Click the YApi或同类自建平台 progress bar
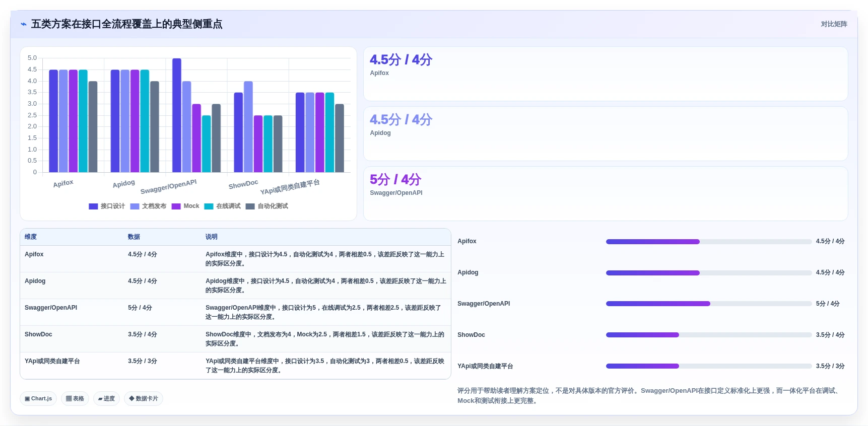The height and width of the screenshot is (426, 868). click(709, 367)
